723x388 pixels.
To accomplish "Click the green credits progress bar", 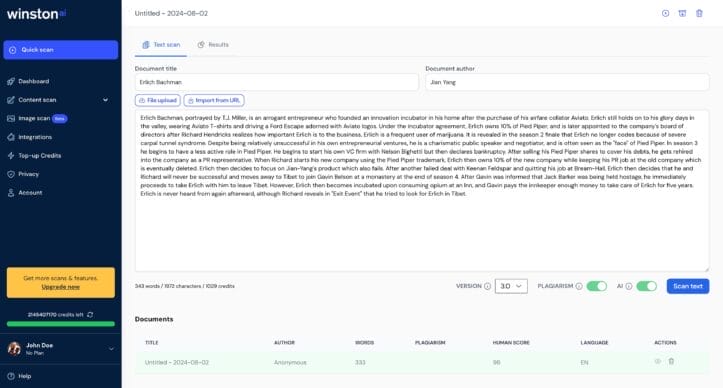I will point(60,324).
